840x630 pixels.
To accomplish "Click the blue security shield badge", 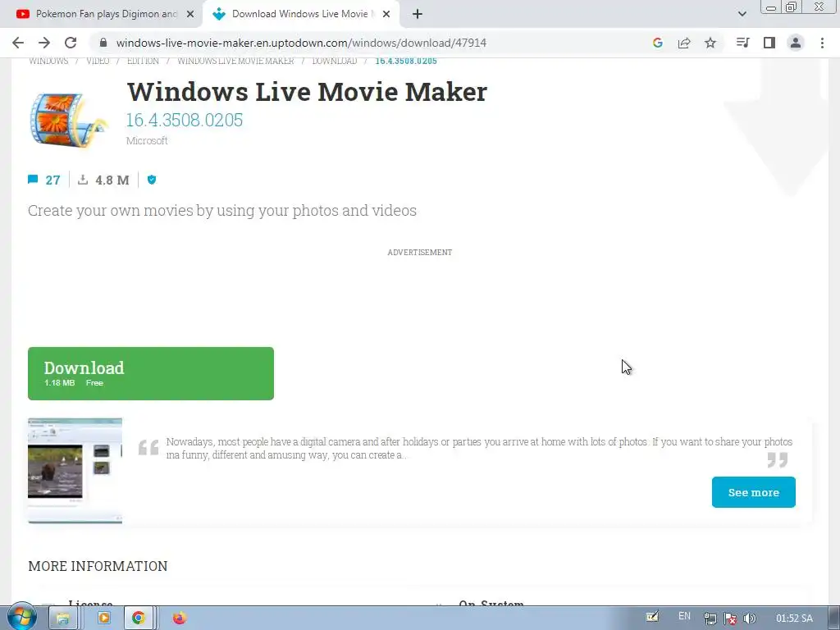I will pos(152,180).
